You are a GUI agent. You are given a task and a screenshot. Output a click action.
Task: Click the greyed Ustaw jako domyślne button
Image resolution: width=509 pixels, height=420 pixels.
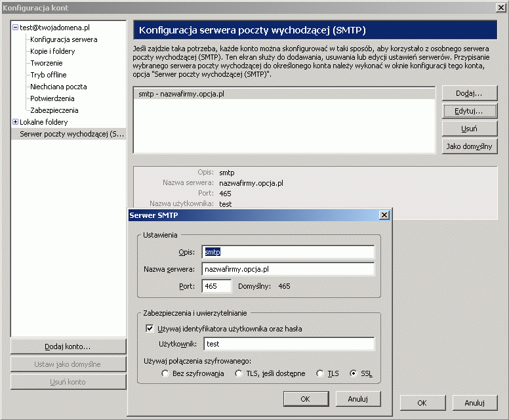68,364
